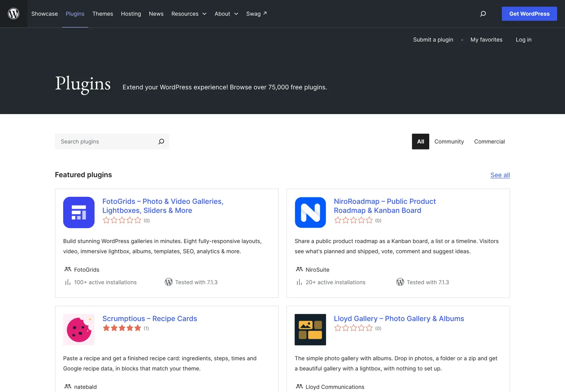Click the Log in link

524,40
